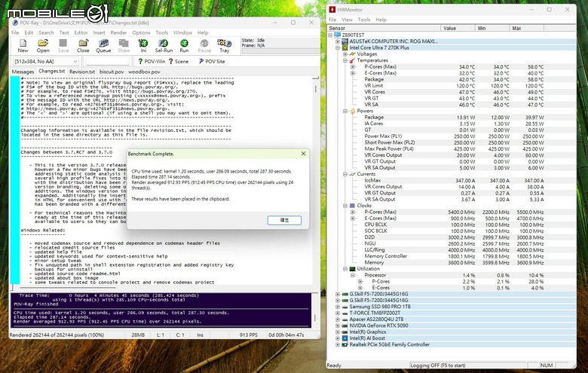Click the Ini settings toolbar icon
The height and width of the screenshot is (373, 588).
143,46
